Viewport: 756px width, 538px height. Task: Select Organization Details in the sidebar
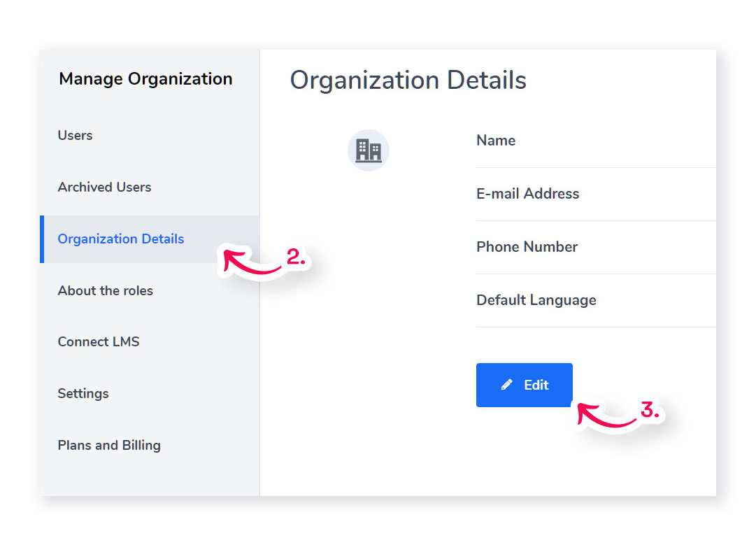coord(121,239)
